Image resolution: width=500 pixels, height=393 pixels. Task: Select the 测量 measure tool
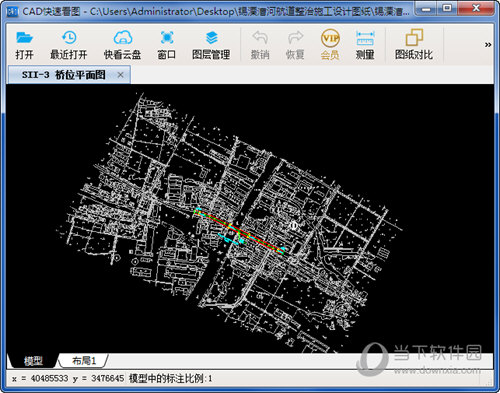[365, 45]
